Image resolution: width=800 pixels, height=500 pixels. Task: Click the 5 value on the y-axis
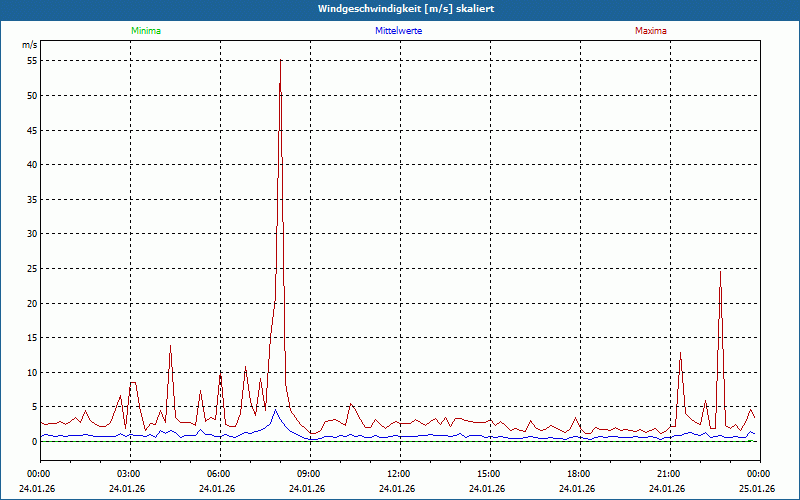coord(35,407)
